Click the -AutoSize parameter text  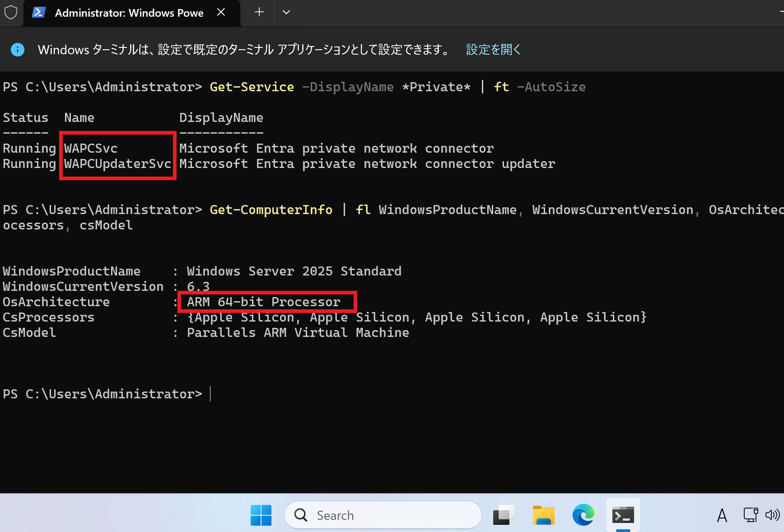[x=551, y=87]
